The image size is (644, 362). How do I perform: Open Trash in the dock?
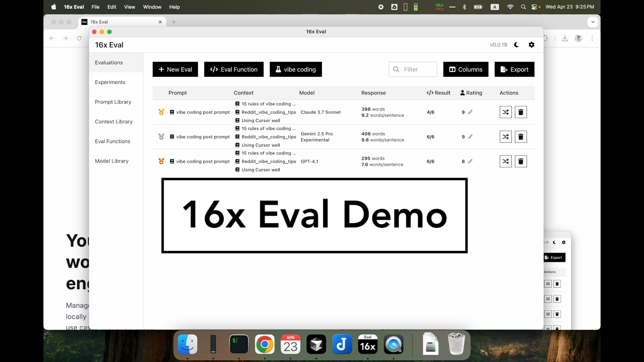pyautogui.click(x=457, y=344)
